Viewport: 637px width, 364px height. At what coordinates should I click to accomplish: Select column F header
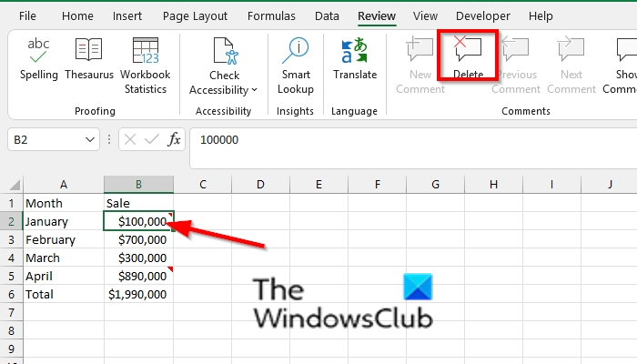click(x=378, y=185)
